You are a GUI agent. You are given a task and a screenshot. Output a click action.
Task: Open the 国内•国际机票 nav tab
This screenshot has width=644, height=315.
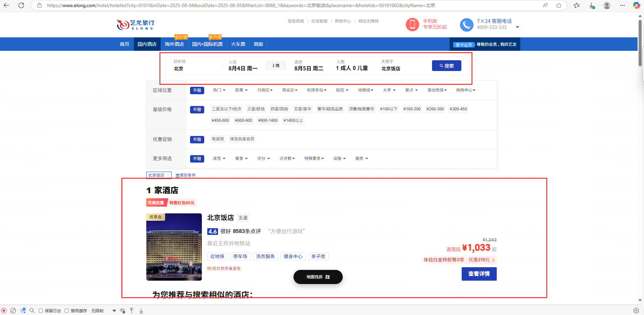207,44
